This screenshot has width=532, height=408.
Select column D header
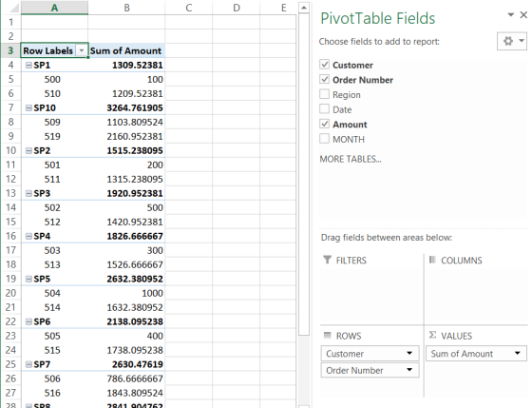237,8
